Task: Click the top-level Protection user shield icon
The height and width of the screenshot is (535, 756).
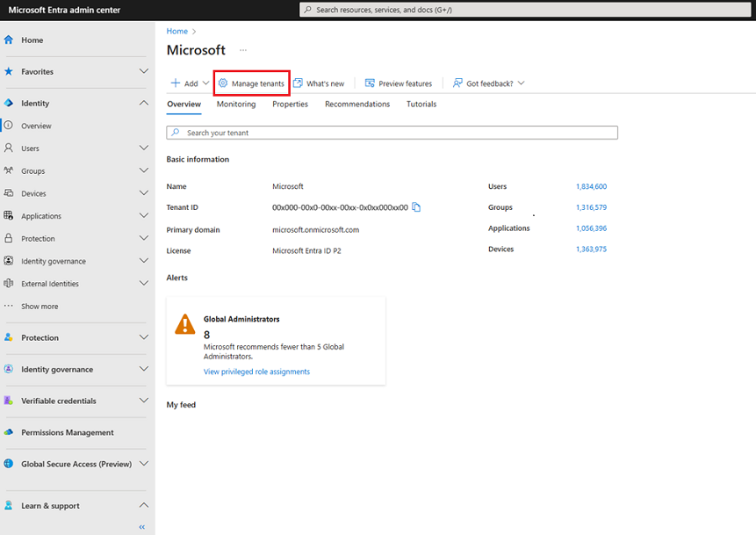Action: (x=9, y=337)
